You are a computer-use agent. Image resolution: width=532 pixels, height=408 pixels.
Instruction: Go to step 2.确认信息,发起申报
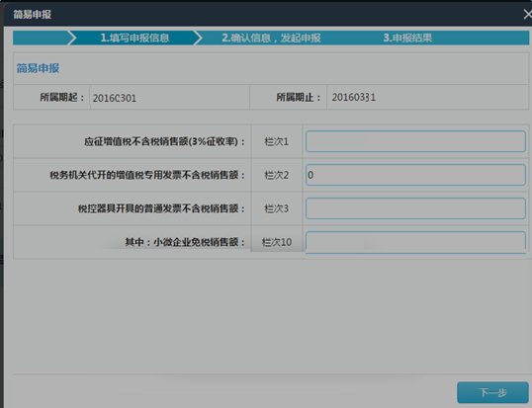click(271, 38)
